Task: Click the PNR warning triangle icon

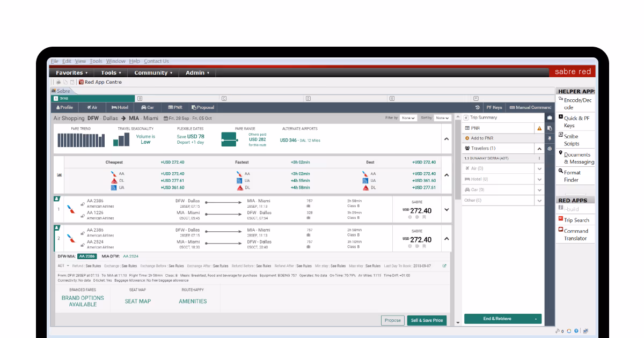Action: click(x=539, y=129)
